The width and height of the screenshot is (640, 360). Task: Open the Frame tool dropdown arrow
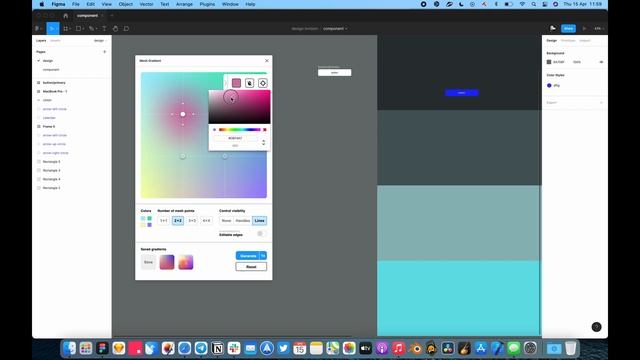(x=70, y=29)
